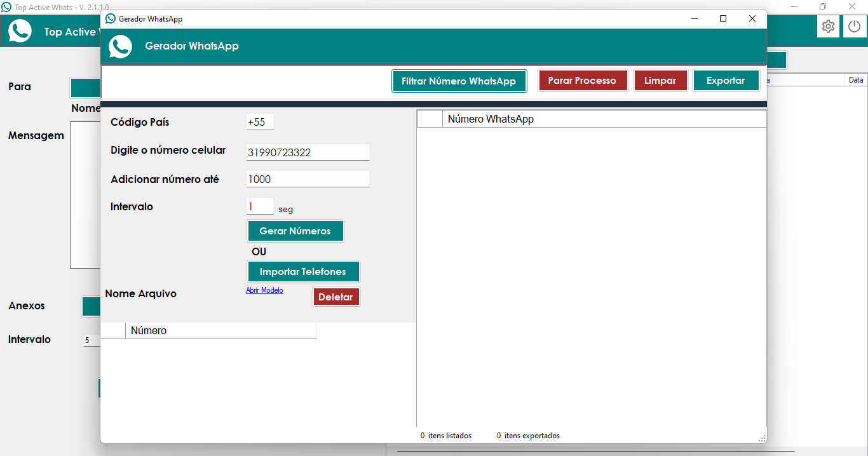Focus the Código País field +55

coord(260,122)
